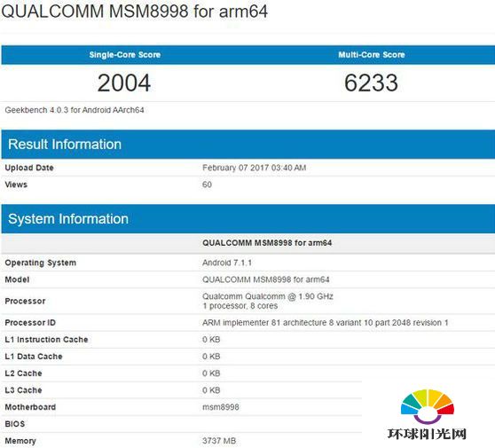Select the multi-core score value 6233
The height and width of the screenshot is (448, 495).
(x=371, y=83)
